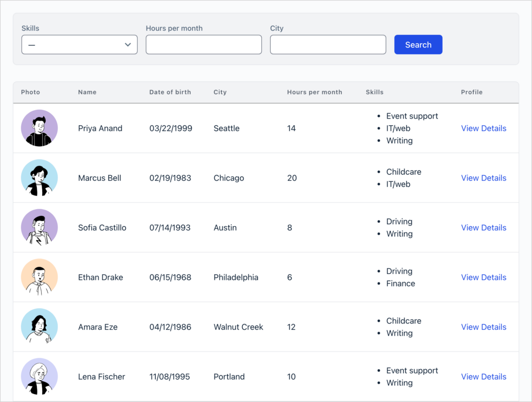Click the birth date 03/22/1999
The image size is (532, 402).
[x=170, y=128]
